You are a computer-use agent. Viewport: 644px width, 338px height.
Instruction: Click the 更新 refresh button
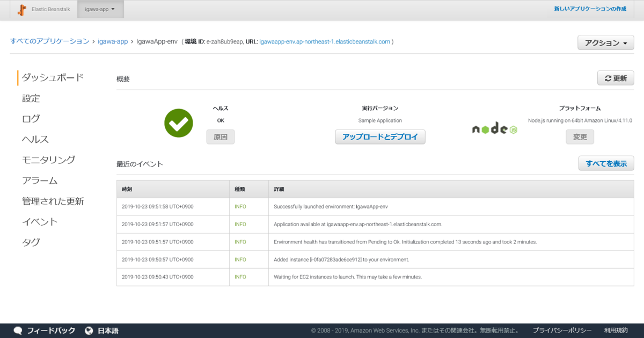616,78
